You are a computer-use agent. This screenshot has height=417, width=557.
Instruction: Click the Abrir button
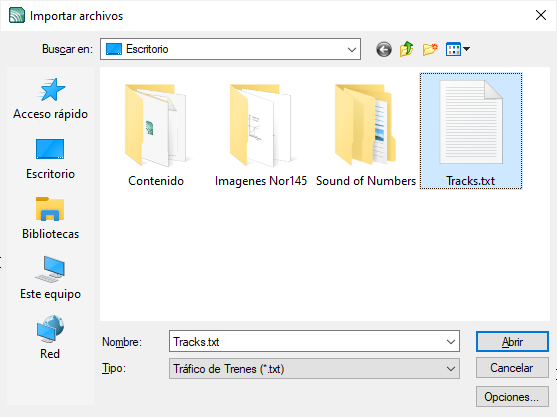tap(512, 342)
